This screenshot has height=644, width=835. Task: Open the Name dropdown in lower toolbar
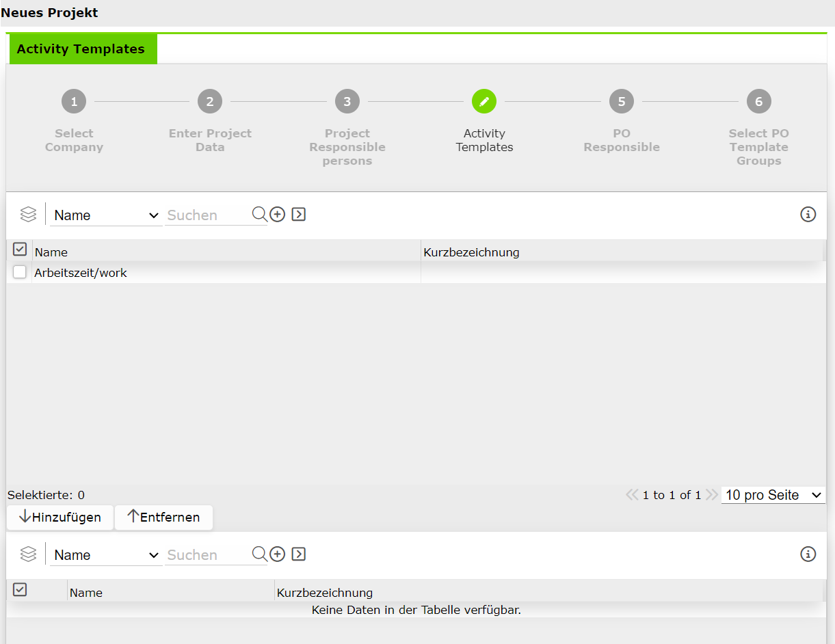pos(106,555)
